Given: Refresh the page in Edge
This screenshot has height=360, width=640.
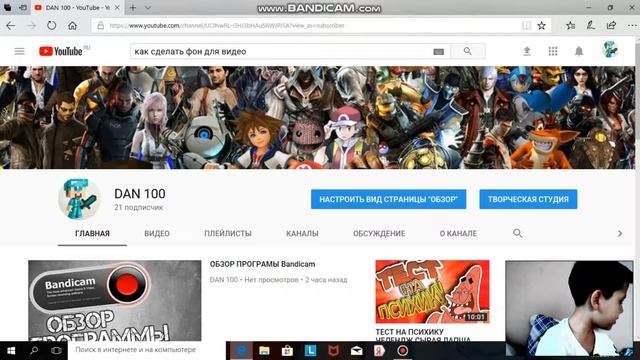Looking at the screenshot, I should point(51,25).
